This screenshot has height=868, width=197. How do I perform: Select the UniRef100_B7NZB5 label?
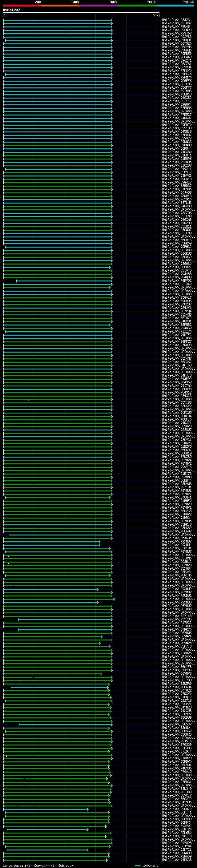pos(177,457)
